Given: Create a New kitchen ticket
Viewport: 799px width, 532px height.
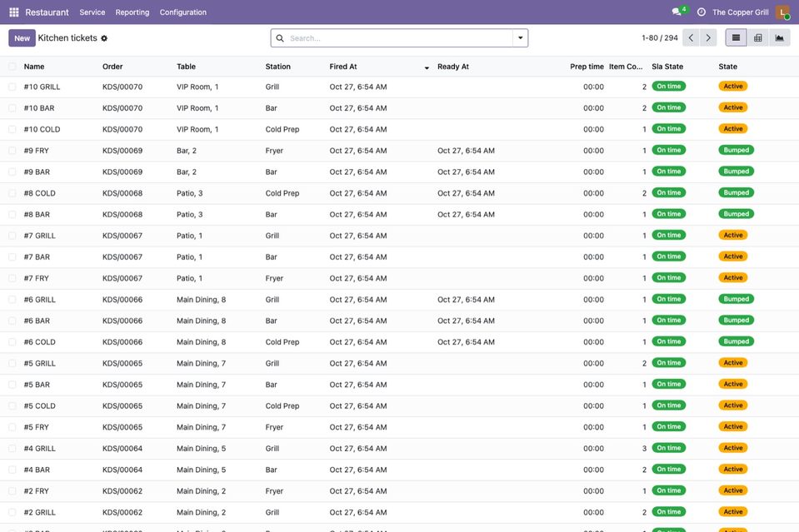Looking at the screenshot, I should (22, 38).
